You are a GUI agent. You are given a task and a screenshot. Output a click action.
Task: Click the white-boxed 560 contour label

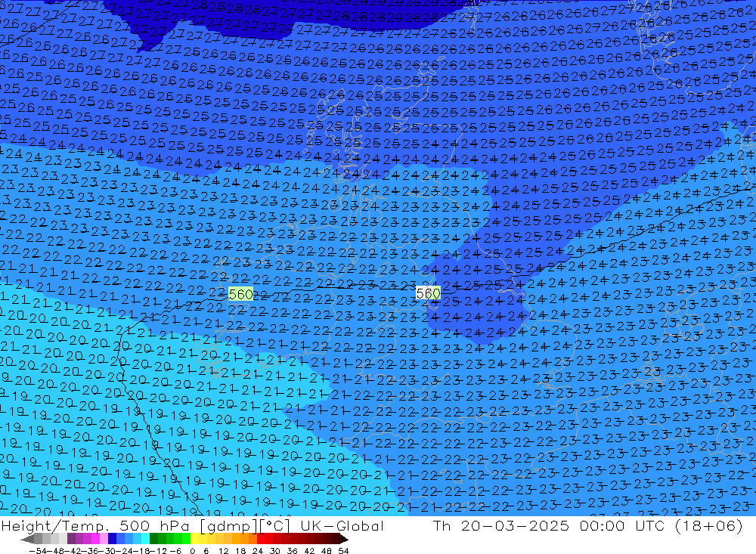[428, 293]
